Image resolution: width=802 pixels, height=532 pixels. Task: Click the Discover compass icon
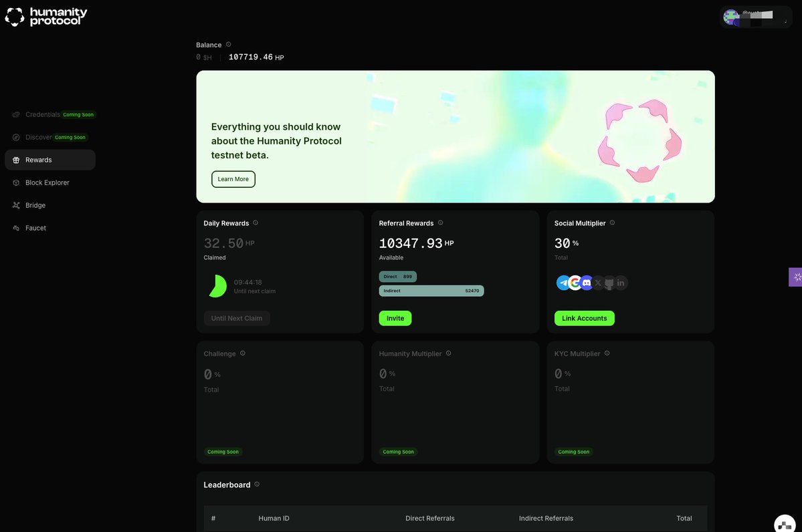click(16, 137)
